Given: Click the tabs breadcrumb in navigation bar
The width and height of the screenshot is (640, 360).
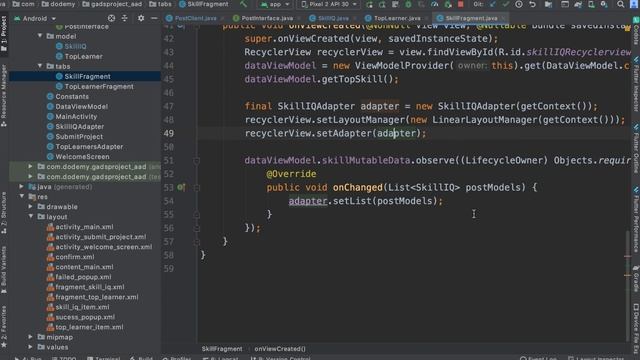Looking at the screenshot, I should pyautogui.click(x=160, y=4).
